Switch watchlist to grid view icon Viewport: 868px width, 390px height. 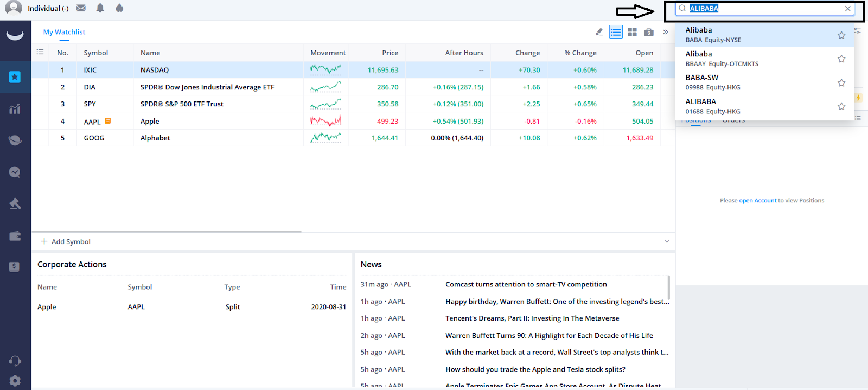point(633,32)
